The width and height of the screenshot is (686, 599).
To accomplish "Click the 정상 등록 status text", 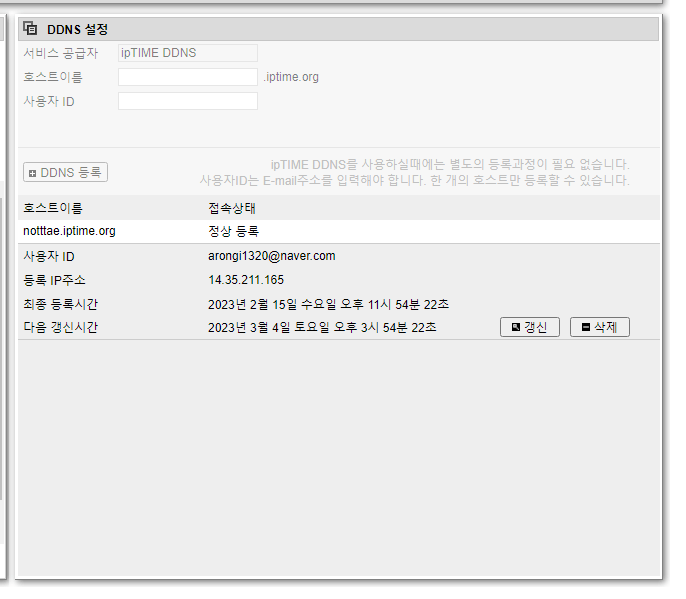I will (x=234, y=231).
